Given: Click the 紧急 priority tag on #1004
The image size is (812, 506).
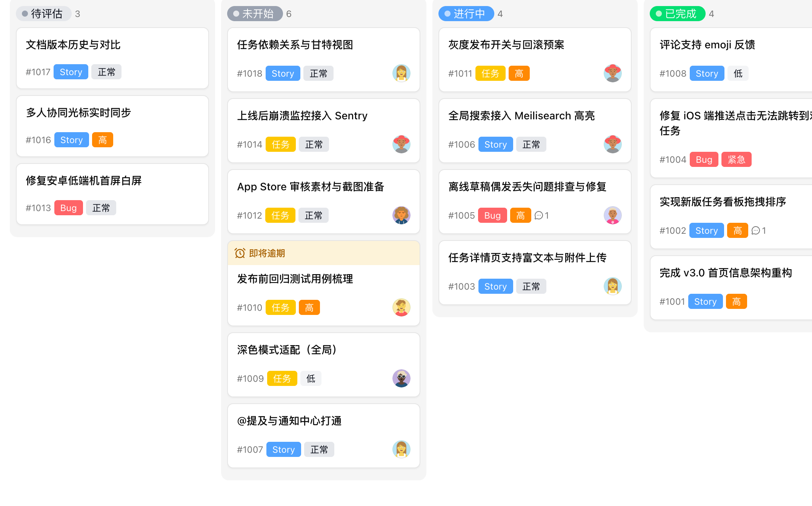Looking at the screenshot, I should [737, 159].
